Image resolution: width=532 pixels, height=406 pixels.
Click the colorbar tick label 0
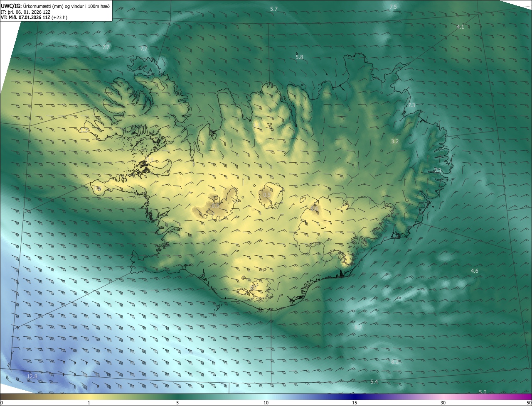pyautogui.click(x=2, y=403)
